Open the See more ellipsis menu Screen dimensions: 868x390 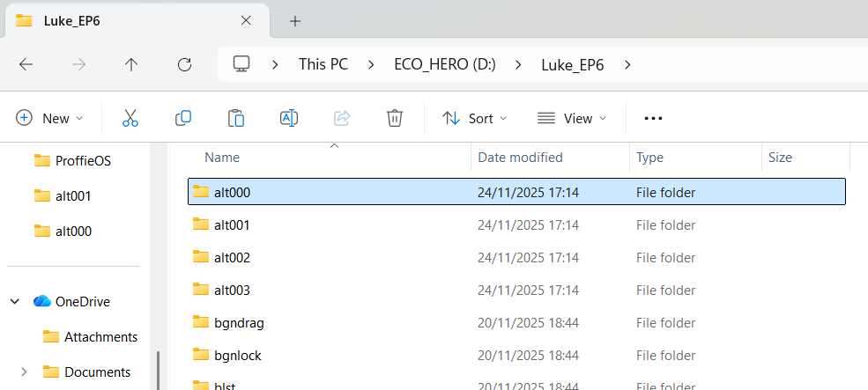click(x=653, y=118)
